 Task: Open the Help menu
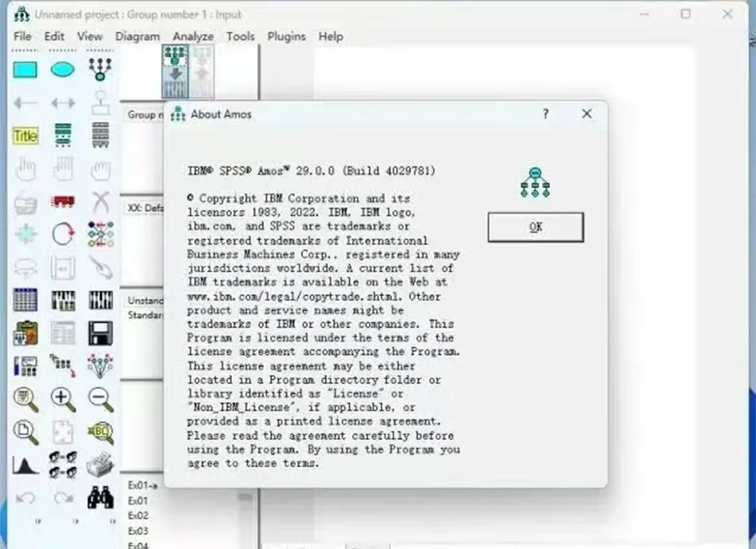[x=331, y=36]
